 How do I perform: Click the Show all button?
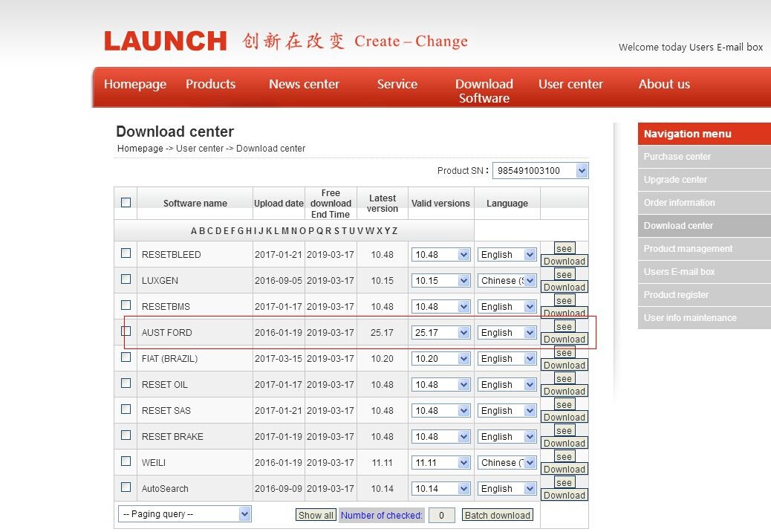click(x=316, y=516)
